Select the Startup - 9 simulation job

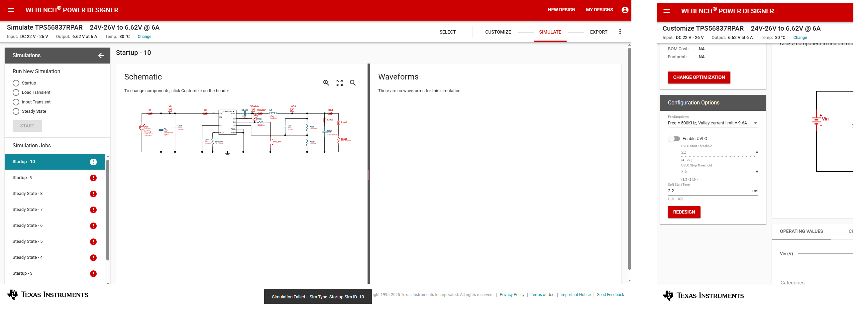pyautogui.click(x=55, y=178)
